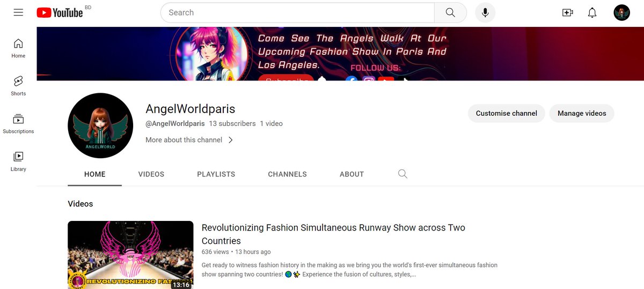Click Instagram icon in the banner

pos(369,79)
